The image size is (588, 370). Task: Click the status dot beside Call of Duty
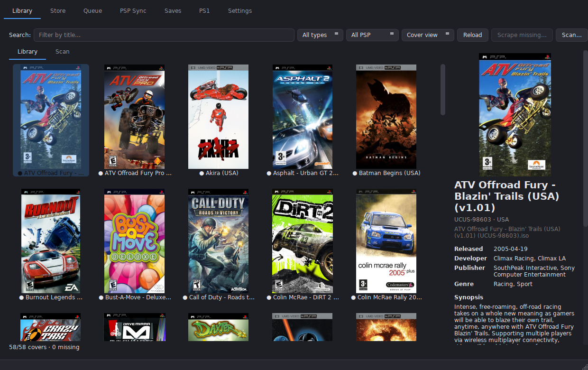pos(185,298)
